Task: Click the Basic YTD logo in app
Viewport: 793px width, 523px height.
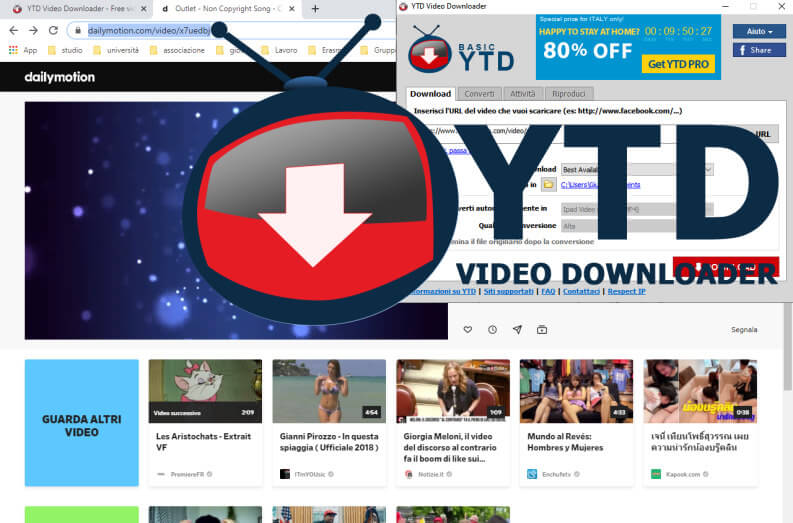Action: (x=461, y=49)
